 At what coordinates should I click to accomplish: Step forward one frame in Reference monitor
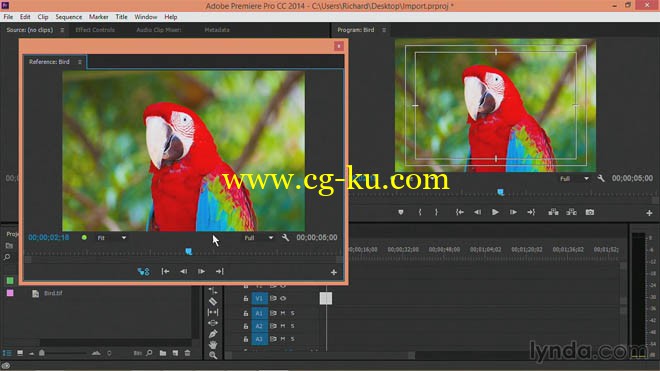click(201, 272)
